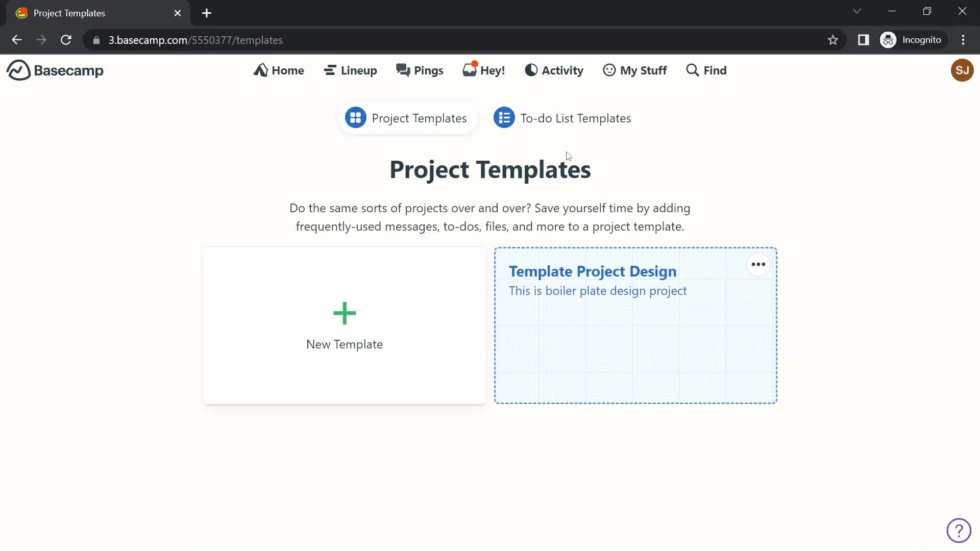
Task: Open the Lineup view
Action: click(350, 70)
